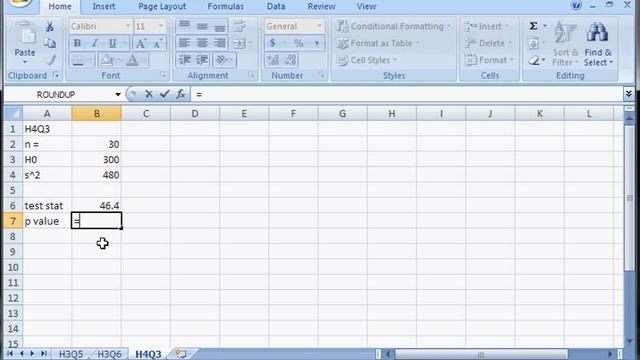640x360 pixels.
Task: Toggle Underline formatting
Action: click(x=112, y=43)
